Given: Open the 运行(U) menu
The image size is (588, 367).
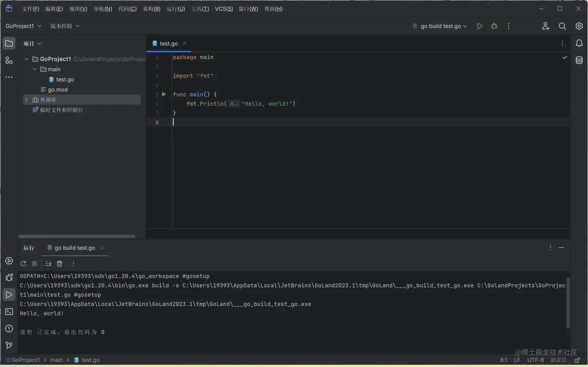Looking at the screenshot, I should tap(176, 9).
